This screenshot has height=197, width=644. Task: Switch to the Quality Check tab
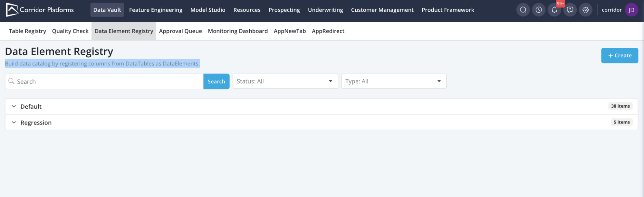coord(70,31)
